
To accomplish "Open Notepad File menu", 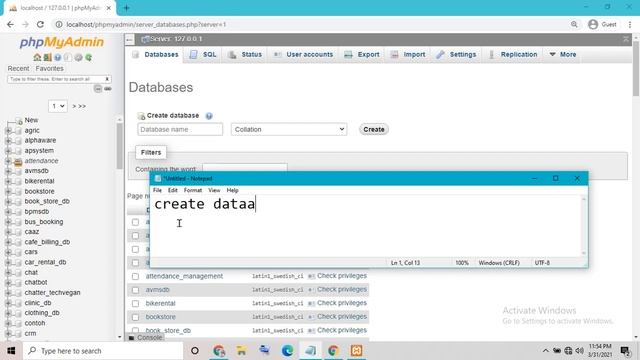I will (157, 191).
